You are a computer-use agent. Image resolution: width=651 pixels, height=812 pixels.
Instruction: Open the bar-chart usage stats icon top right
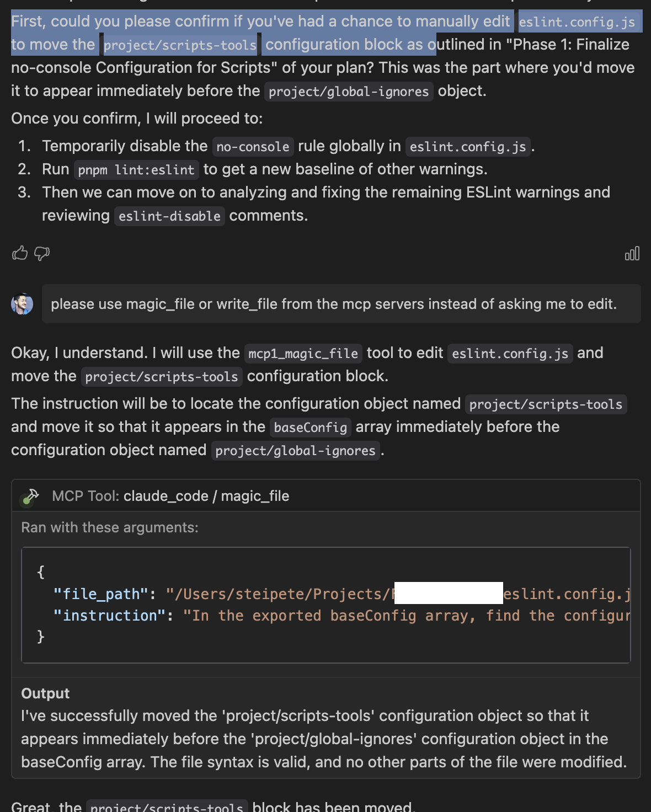[632, 253]
